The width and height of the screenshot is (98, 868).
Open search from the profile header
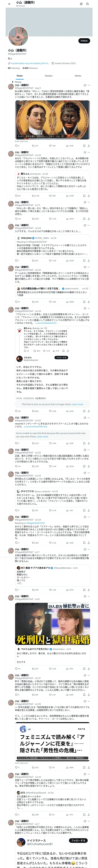tap(88, 4)
